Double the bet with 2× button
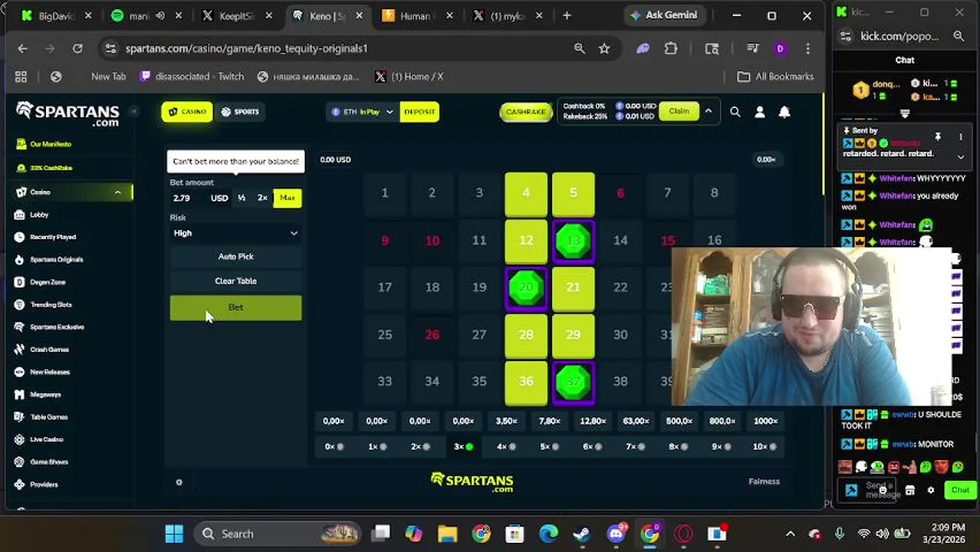Image resolution: width=980 pixels, height=552 pixels. [x=262, y=198]
